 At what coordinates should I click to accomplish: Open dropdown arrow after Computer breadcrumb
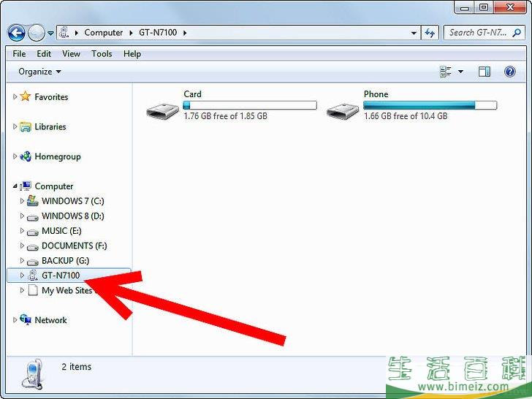pyautogui.click(x=131, y=33)
